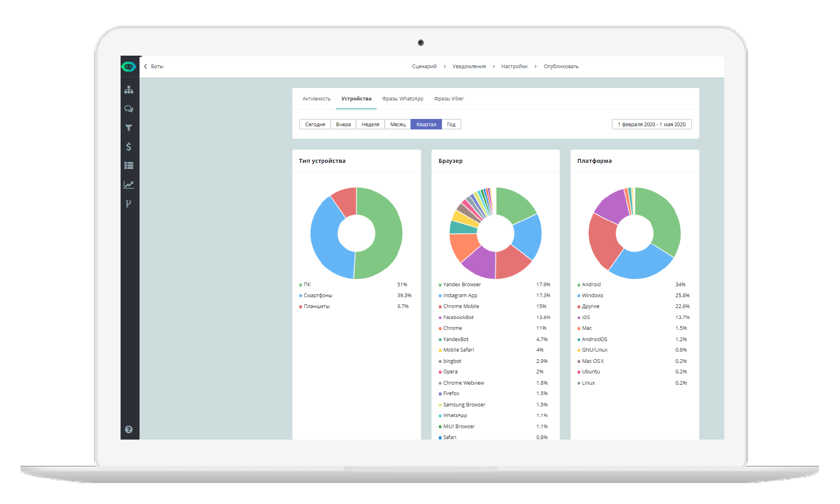The width and height of the screenshot is (840, 504).
Task: Open the chat dialogs icon
Action: (x=129, y=109)
